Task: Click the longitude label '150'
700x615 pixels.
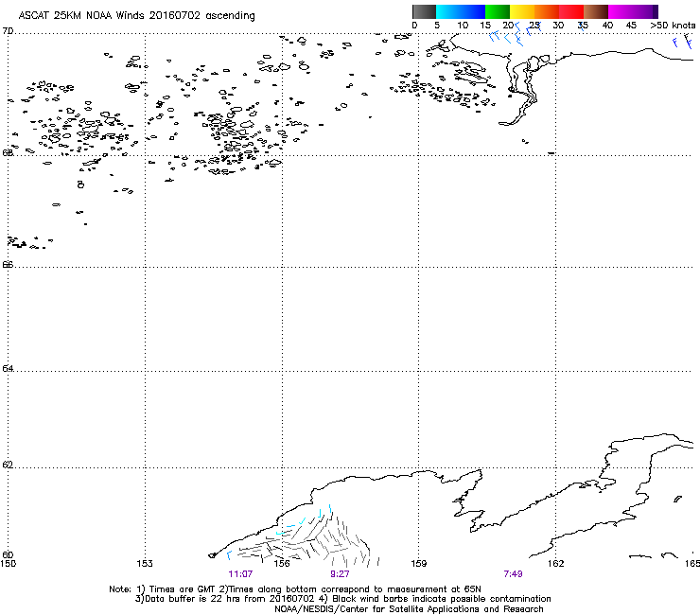Action: (x=8, y=564)
